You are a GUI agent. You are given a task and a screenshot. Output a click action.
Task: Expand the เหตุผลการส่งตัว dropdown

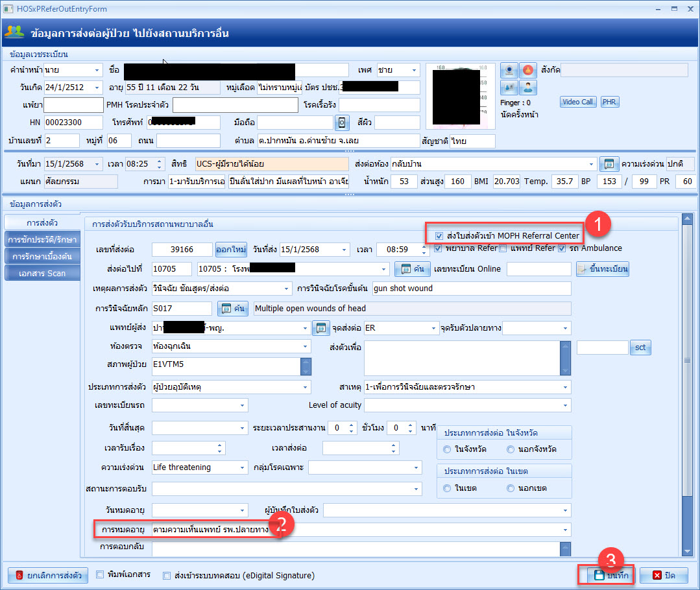coord(287,289)
